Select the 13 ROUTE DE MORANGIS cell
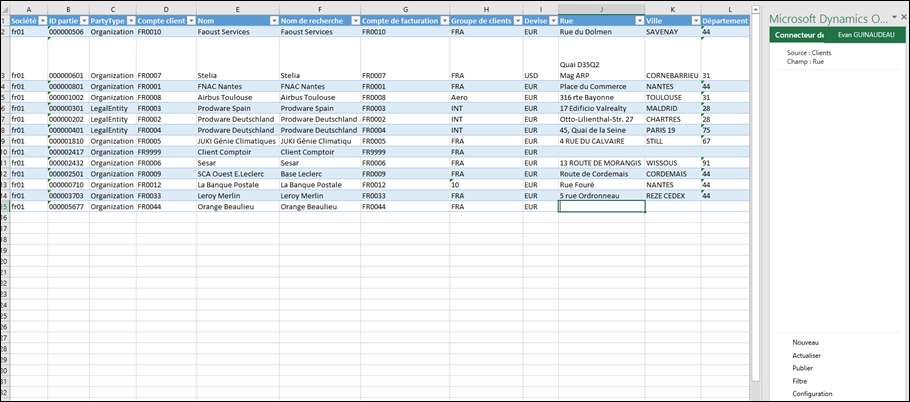This screenshot has height=402, width=910. pos(601,163)
